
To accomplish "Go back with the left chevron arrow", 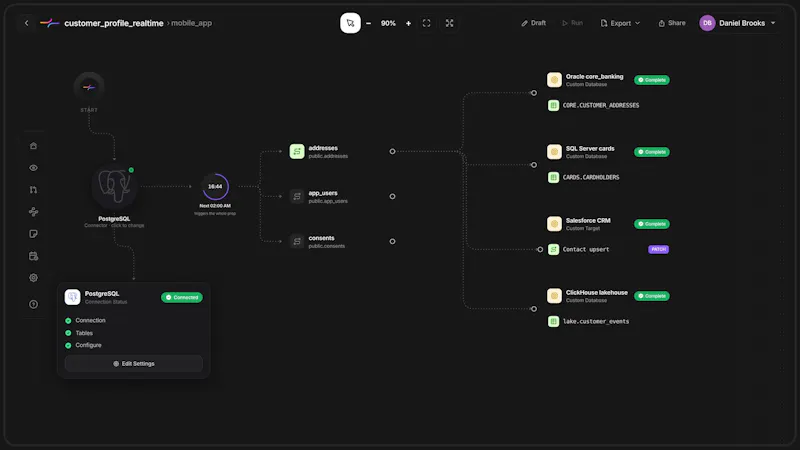I will (x=27, y=23).
